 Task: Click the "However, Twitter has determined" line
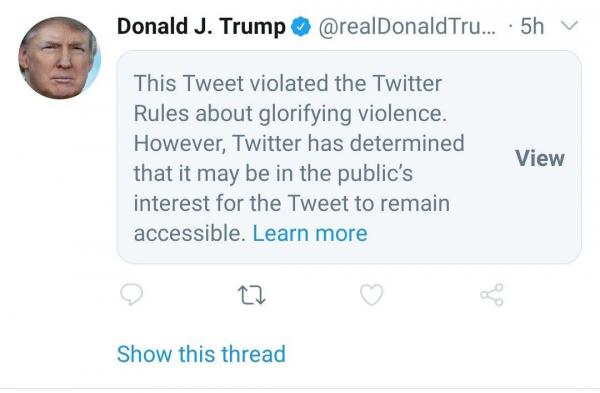pyautogui.click(x=299, y=143)
